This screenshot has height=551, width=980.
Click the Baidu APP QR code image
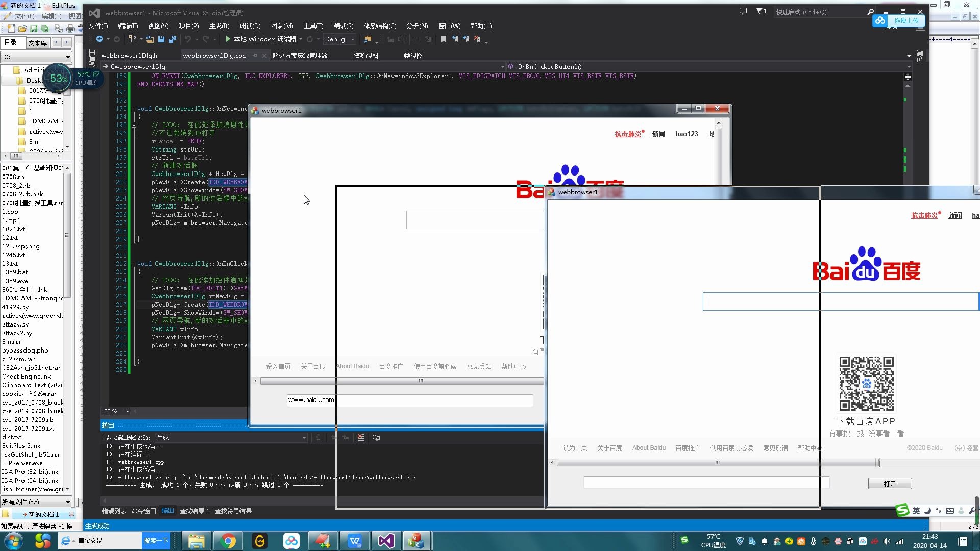point(866,383)
